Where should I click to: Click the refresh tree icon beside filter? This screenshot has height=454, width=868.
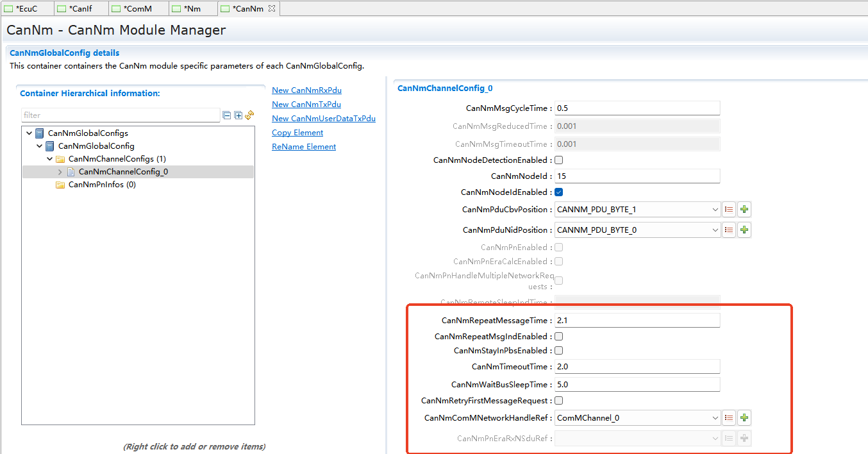pos(249,115)
